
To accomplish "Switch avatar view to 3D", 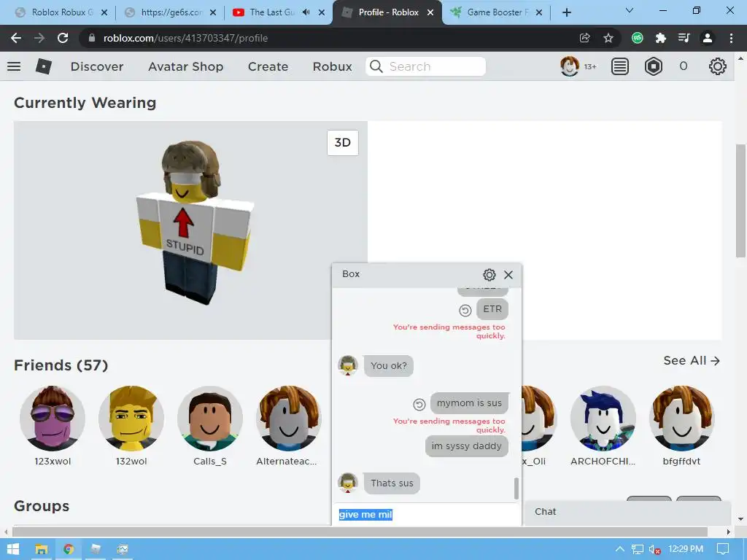I will (343, 142).
